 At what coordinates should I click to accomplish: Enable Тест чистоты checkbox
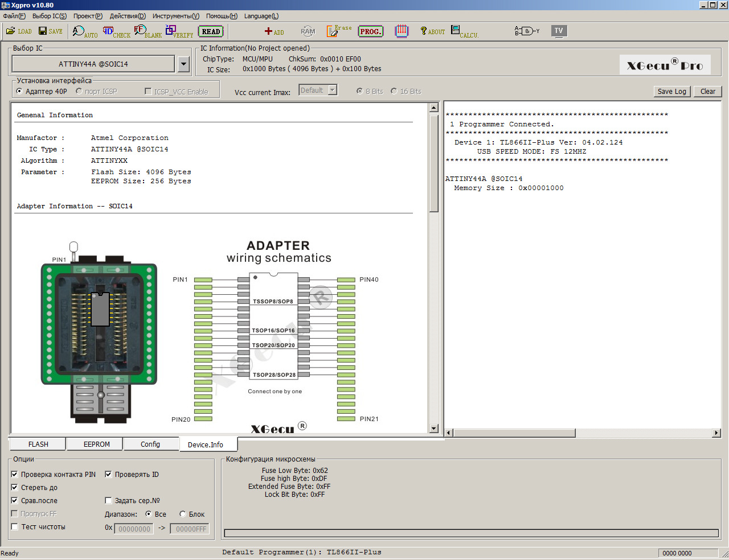point(15,526)
